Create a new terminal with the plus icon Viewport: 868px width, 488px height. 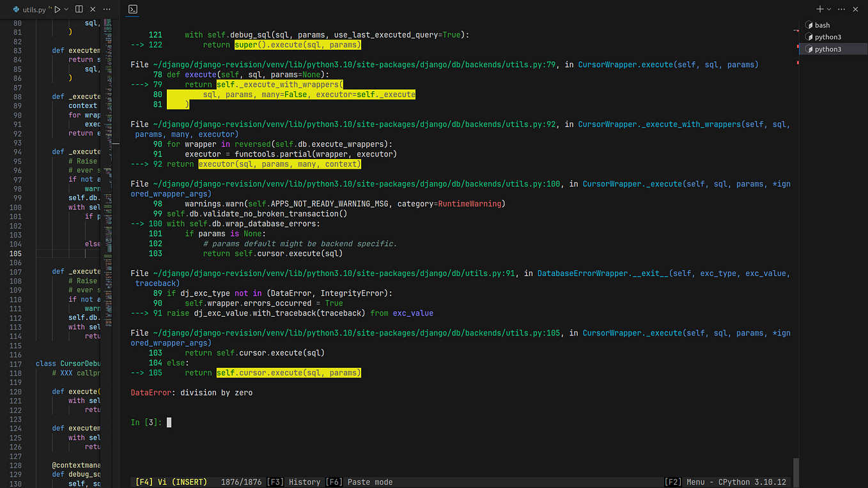pyautogui.click(x=820, y=9)
